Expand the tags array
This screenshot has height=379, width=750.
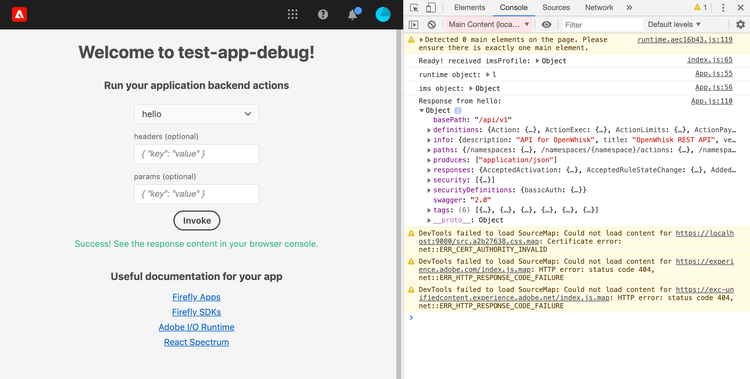click(429, 211)
